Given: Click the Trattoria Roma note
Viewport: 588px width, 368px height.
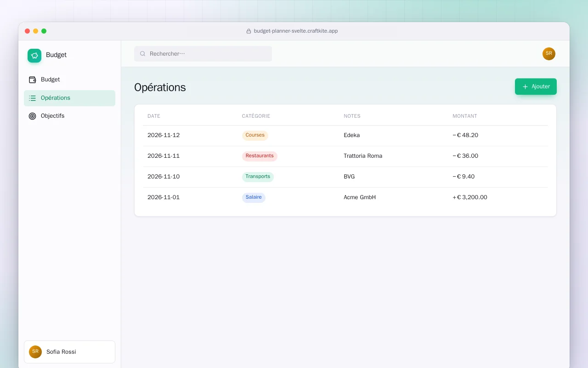Looking at the screenshot, I should [x=363, y=156].
